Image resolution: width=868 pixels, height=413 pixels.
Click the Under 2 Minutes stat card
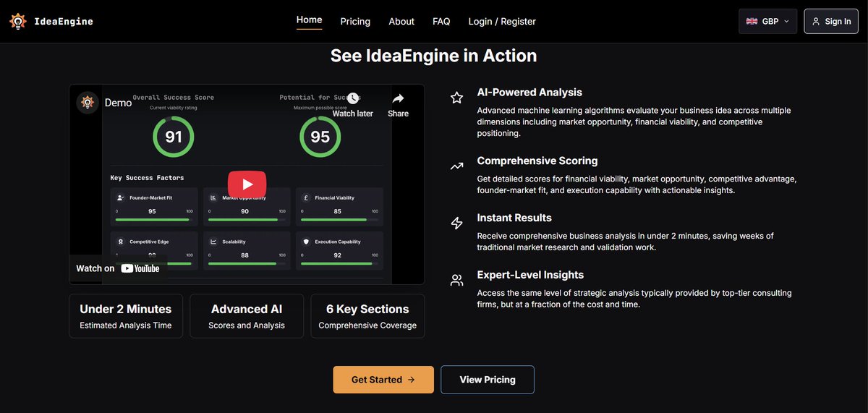pos(126,316)
